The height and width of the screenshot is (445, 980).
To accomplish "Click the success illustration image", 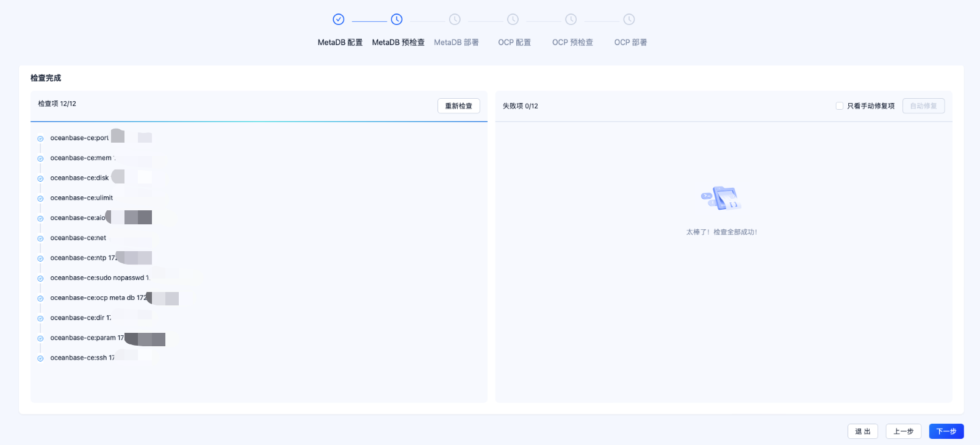I will pyautogui.click(x=721, y=199).
